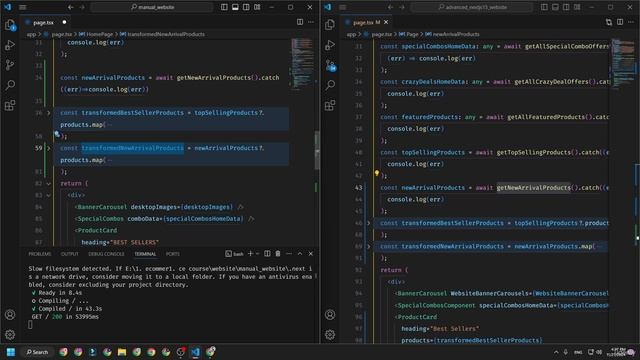The height and width of the screenshot is (360, 640).
Task: Click lightbulb code action on line 42
Action: (x=376, y=173)
